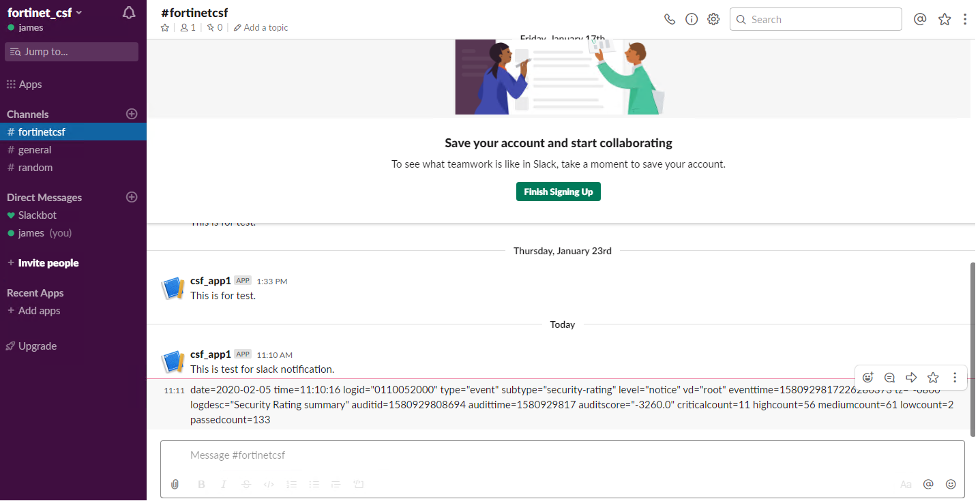Open the top-right more options menu
980x501 pixels.
pos(965,19)
